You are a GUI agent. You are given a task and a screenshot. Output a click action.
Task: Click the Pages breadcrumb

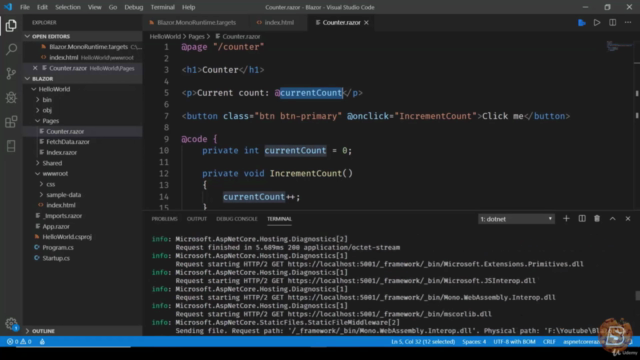point(196,37)
